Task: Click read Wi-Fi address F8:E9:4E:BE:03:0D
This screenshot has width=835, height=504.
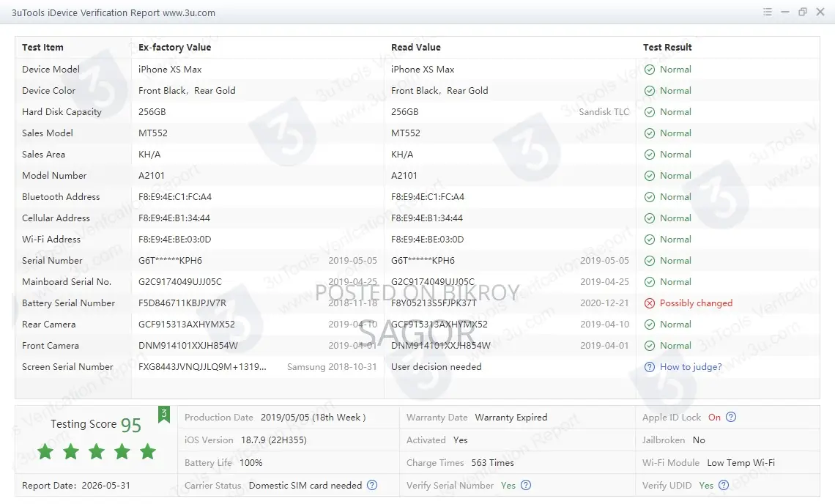Action: [x=427, y=240]
